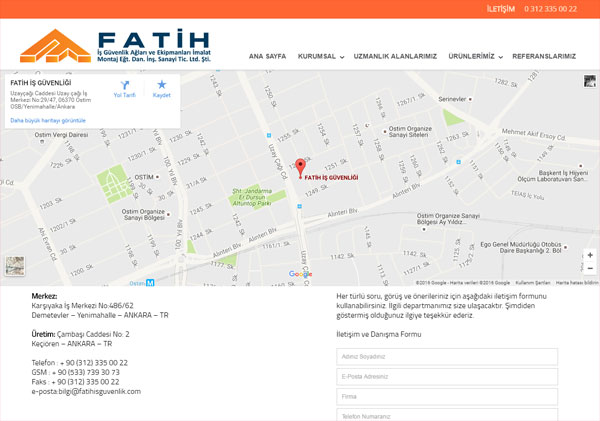Viewport: 600px width, 421px height.
Task: Zoom in the map with plus button
Action: click(x=590, y=255)
